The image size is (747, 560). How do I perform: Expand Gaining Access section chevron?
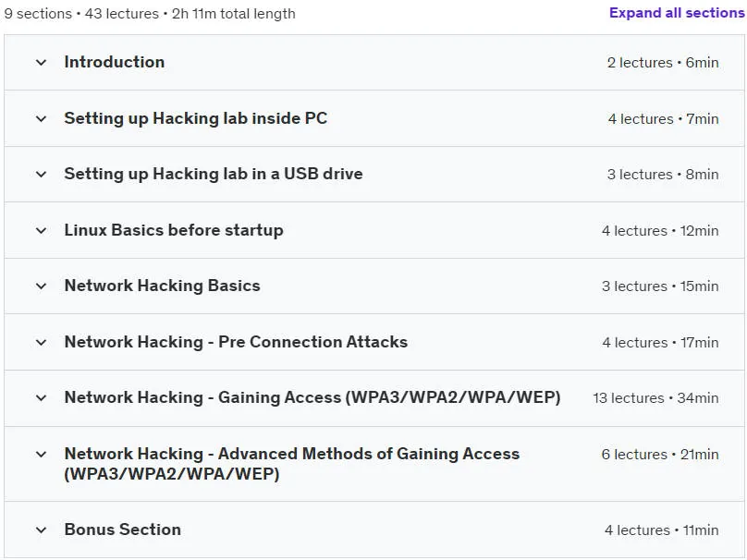pyautogui.click(x=42, y=398)
